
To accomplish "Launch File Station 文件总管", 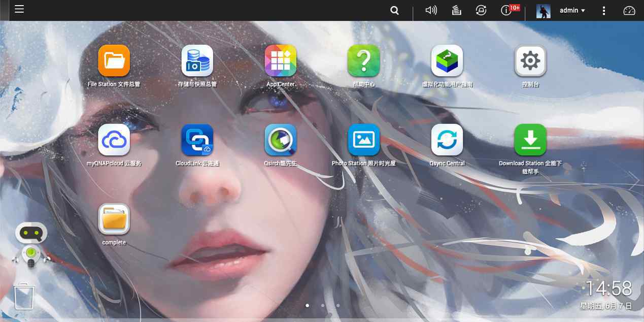I will pyautogui.click(x=114, y=60).
